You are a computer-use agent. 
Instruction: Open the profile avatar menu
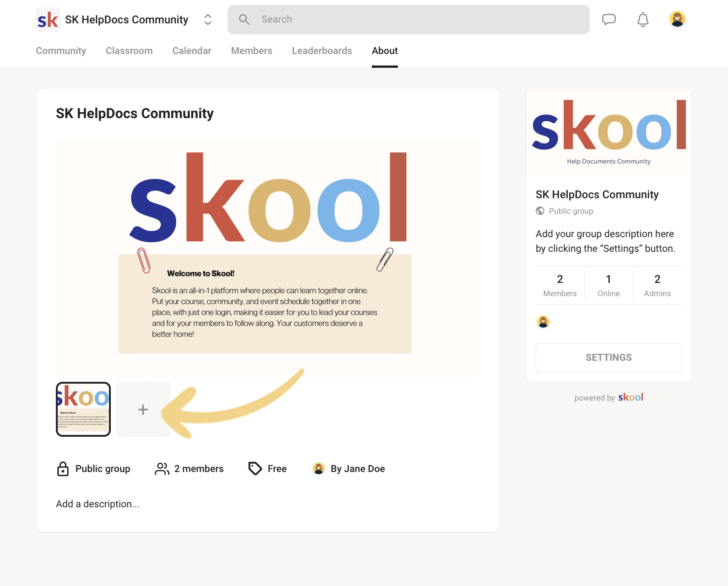tap(677, 19)
